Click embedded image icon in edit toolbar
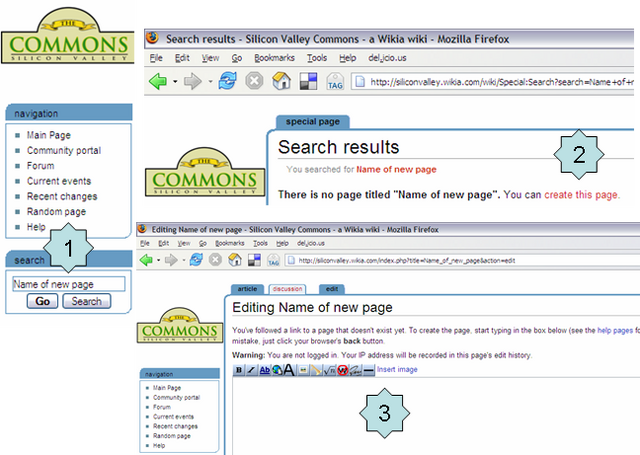 coord(303,370)
